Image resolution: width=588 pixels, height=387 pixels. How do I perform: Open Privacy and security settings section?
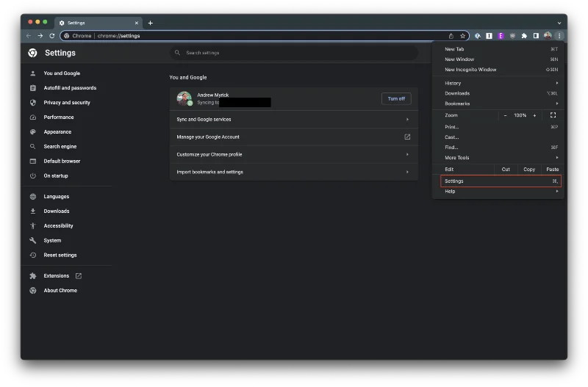67,103
